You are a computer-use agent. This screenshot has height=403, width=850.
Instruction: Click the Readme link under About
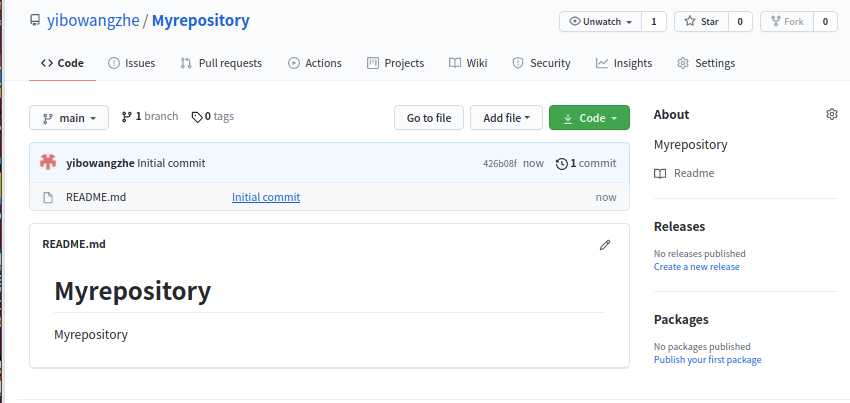(x=684, y=174)
